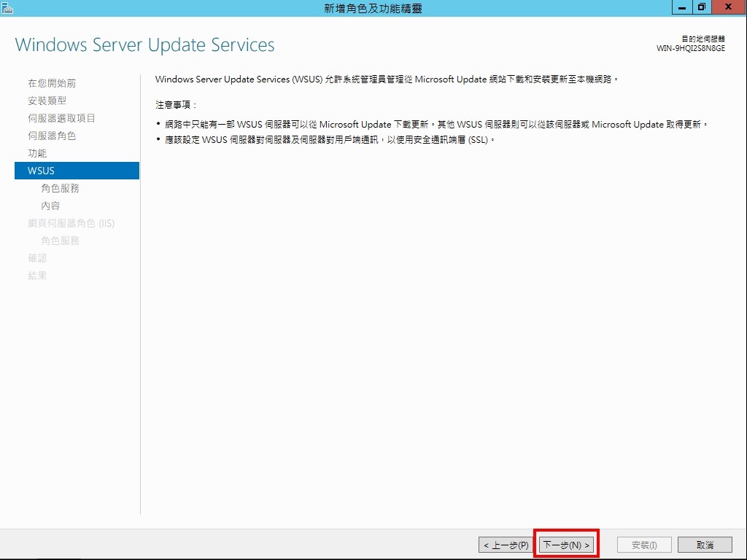Viewport: 747px width, 560px height.
Task: Select the highlighted WSUS step
Action: [77, 171]
